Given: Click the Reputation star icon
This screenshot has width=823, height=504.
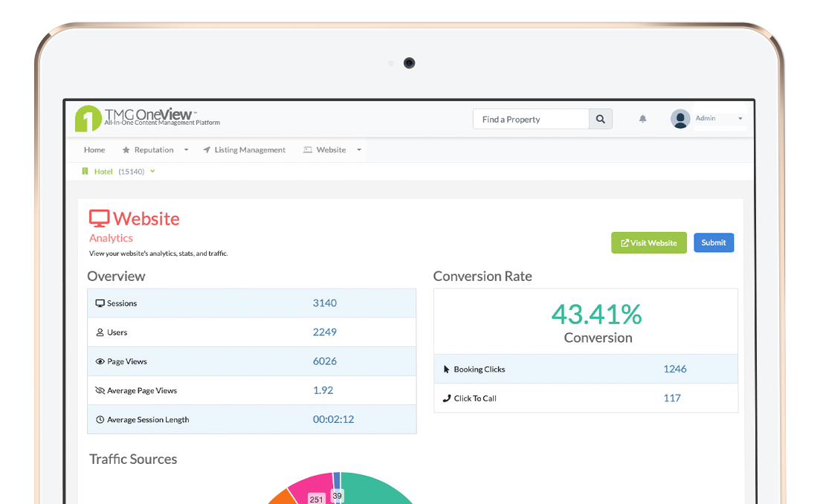Looking at the screenshot, I should click(x=126, y=150).
